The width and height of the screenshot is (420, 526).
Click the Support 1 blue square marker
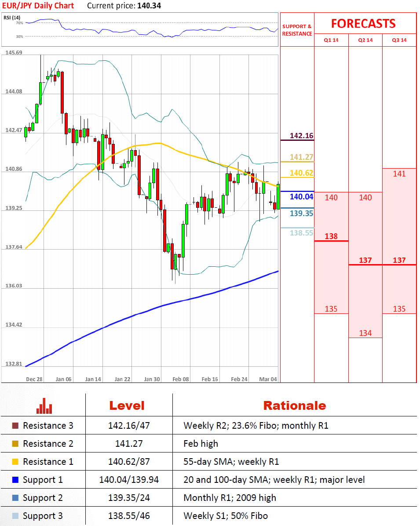15,480
